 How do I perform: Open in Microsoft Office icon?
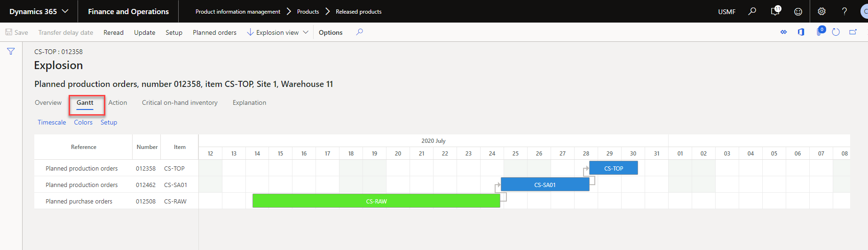[x=801, y=32]
